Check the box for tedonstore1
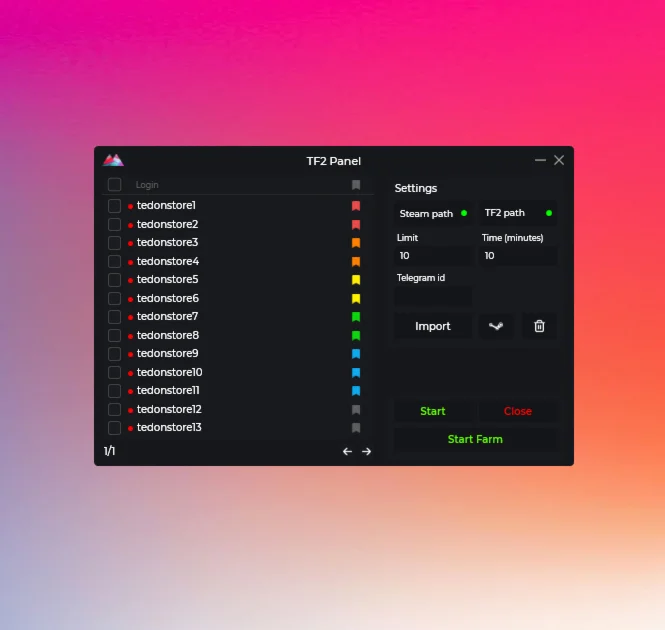 point(115,206)
